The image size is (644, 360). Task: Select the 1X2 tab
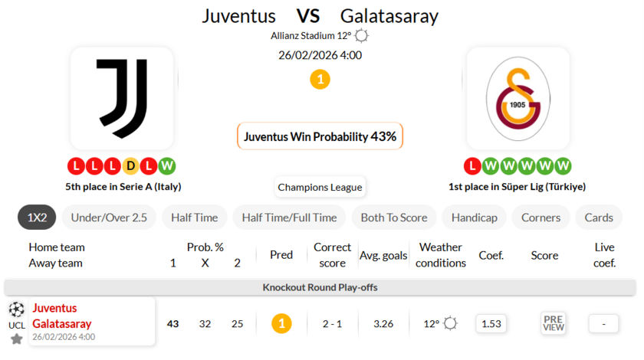[x=37, y=218]
